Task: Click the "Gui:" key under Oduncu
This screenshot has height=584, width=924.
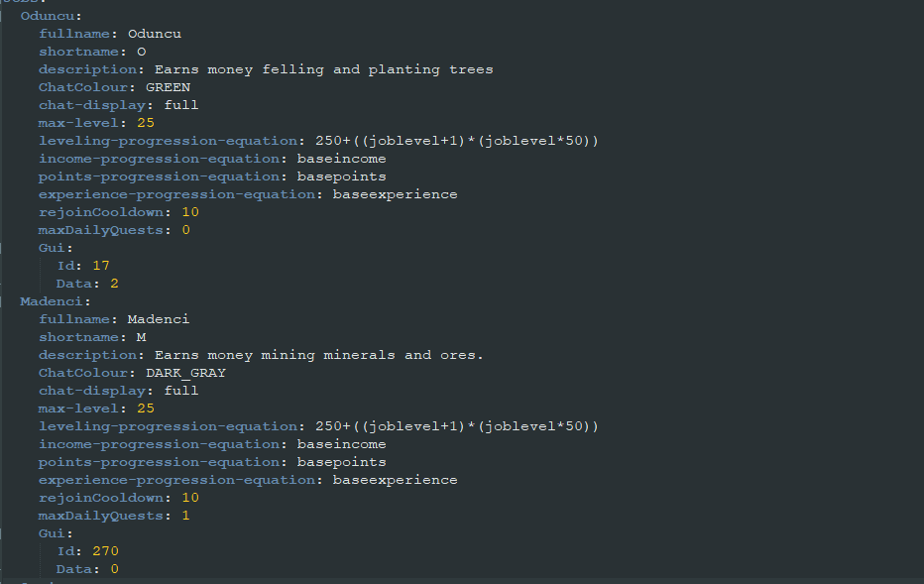Action: (56, 248)
